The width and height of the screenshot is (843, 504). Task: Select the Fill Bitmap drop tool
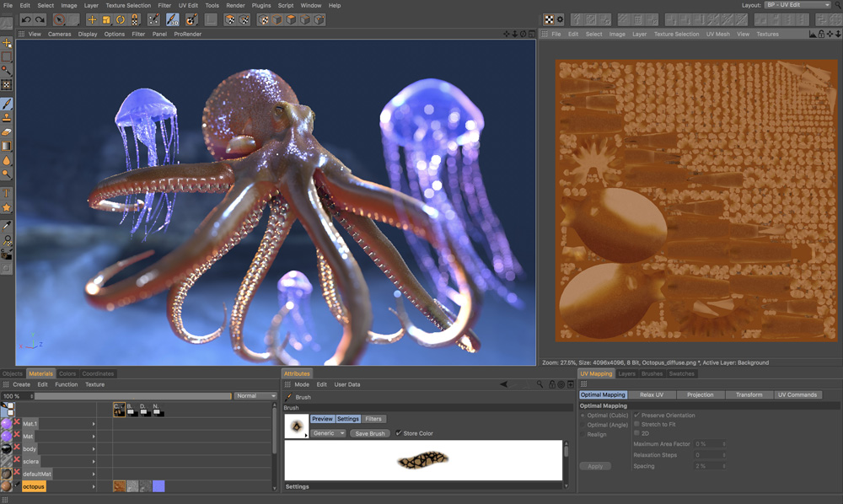[7, 160]
